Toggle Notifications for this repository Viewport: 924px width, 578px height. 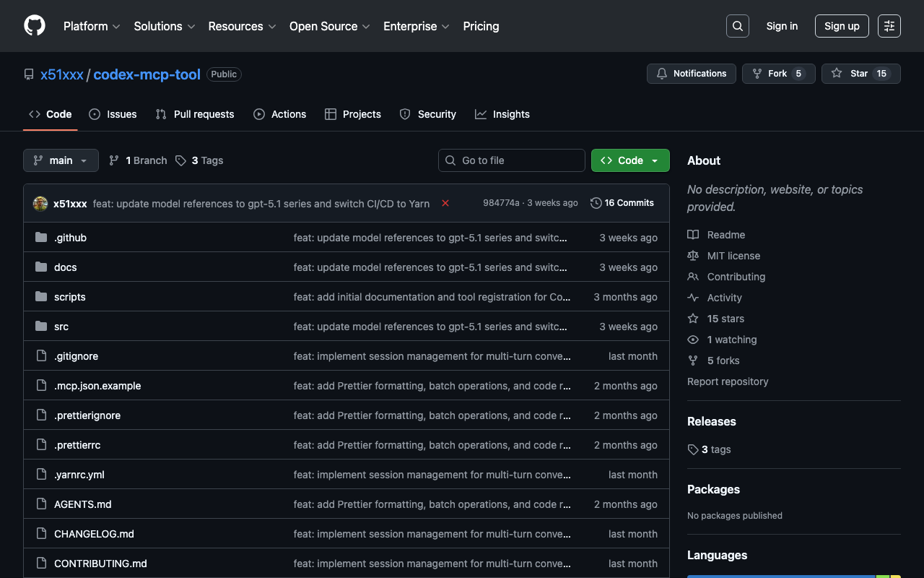(691, 74)
